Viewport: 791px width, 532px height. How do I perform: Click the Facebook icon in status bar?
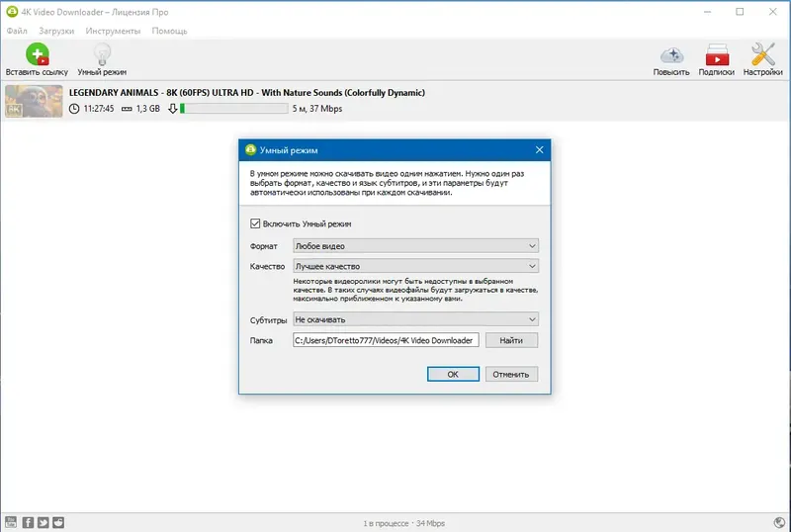point(28,522)
